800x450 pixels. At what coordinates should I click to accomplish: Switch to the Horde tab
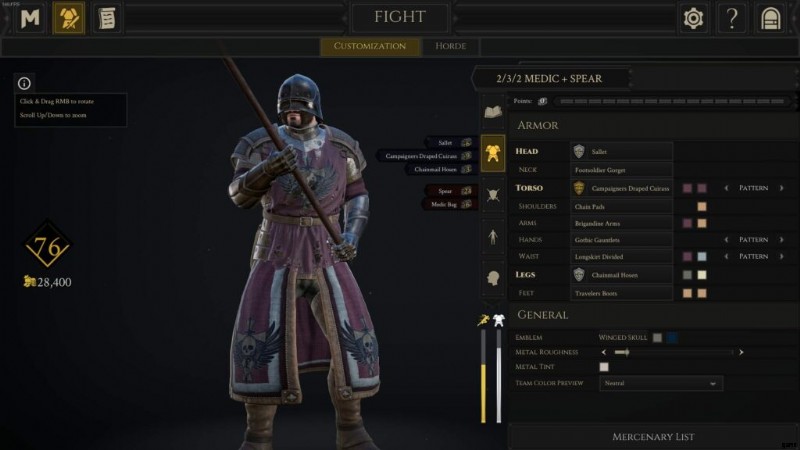click(451, 46)
